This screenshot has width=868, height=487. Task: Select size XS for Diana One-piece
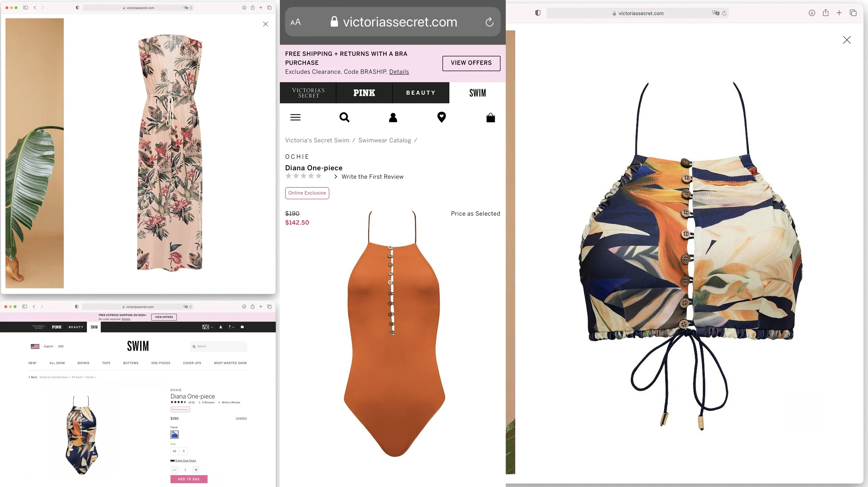pyautogui.click(x=174, y=451)
